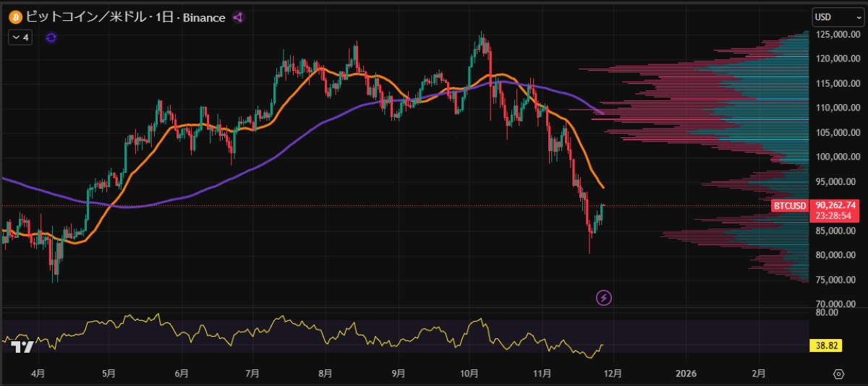The image size is (868, 386).
Task: Click the 115,000.00 price axis label
Action: tap(837, 84)
